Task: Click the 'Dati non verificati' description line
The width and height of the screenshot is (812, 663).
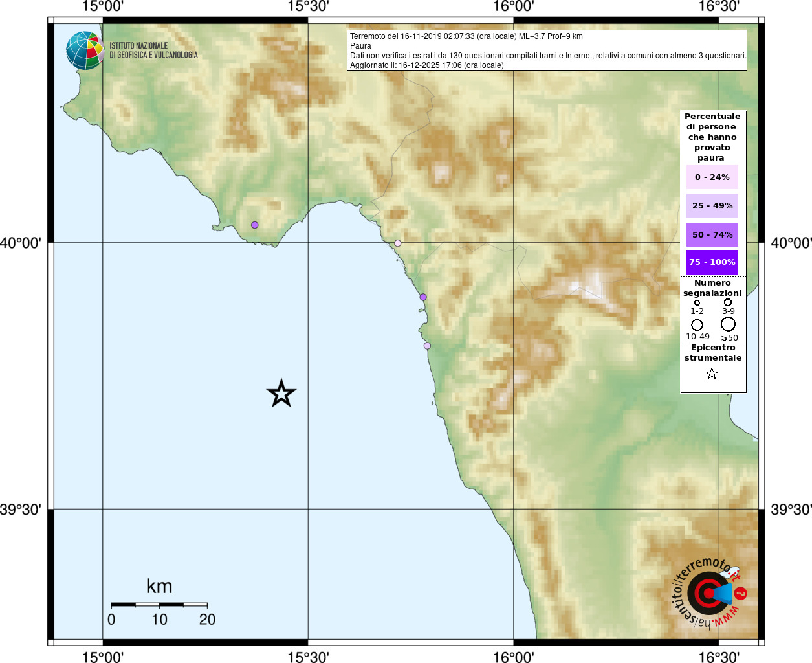Action: (x=548, y=56)
